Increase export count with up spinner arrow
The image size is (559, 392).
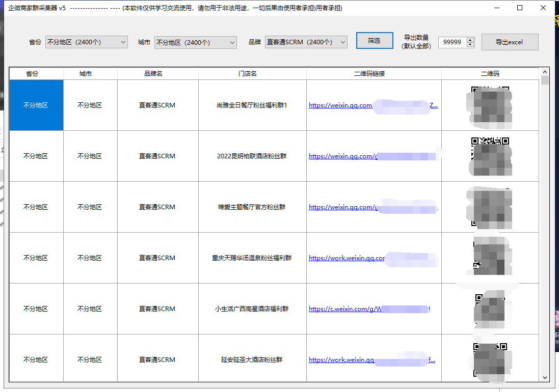(470, 40)
